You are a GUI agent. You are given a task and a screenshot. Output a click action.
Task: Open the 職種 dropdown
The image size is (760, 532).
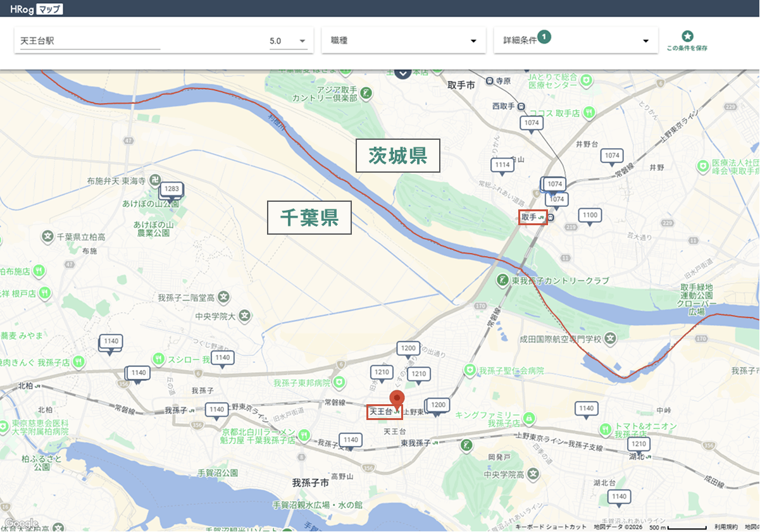pyautogui.click(x=402, y=39)
